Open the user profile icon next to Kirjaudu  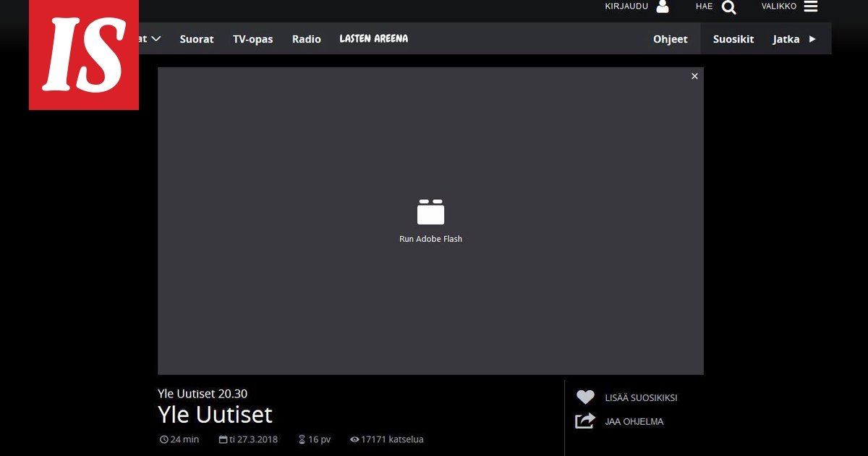663,7
